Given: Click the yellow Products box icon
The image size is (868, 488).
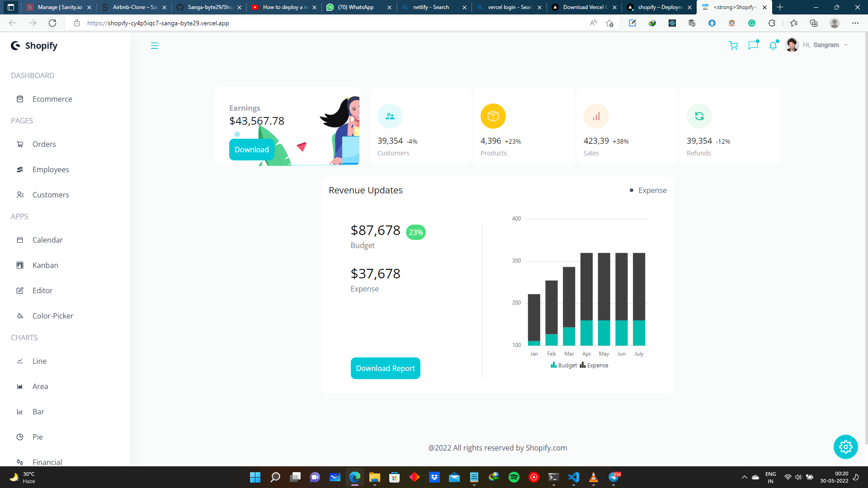Looking at the screenshot, I should 493,116.
